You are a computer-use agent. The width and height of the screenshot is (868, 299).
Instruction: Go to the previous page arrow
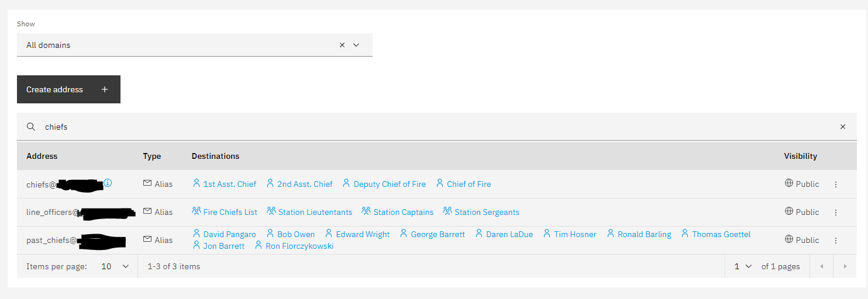click(821, 266)
